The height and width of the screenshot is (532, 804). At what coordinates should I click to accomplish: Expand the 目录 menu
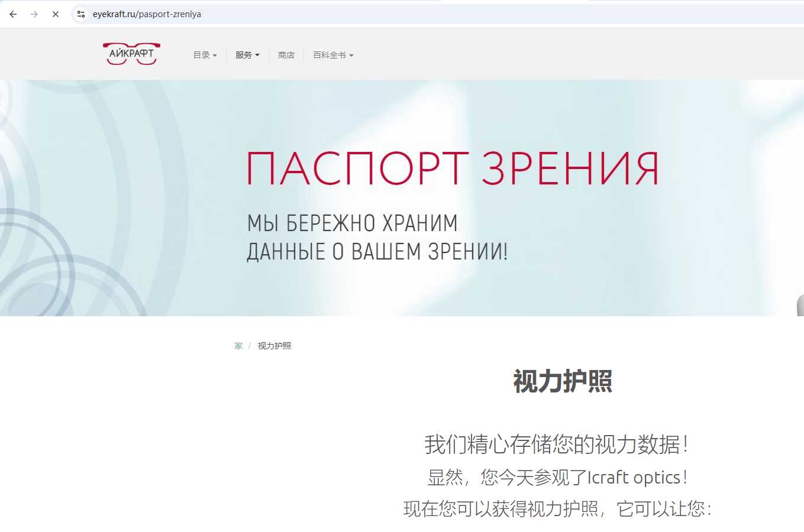pos(205,55)
